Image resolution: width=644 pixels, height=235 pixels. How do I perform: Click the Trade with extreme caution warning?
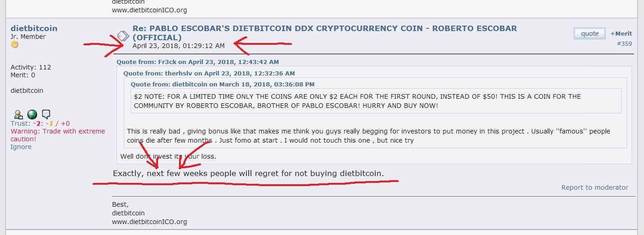(58, 135)
